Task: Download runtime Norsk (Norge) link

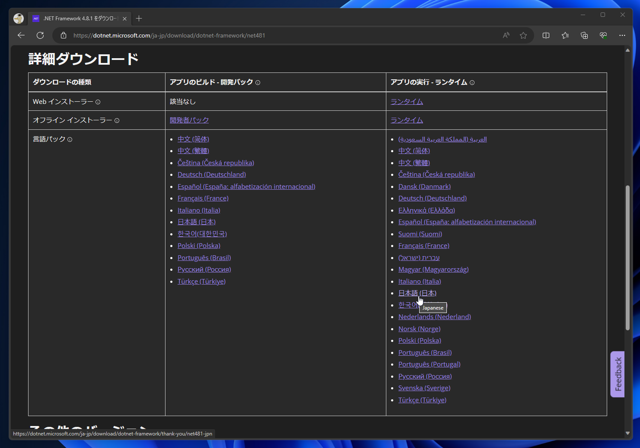Action: (419, 329)
